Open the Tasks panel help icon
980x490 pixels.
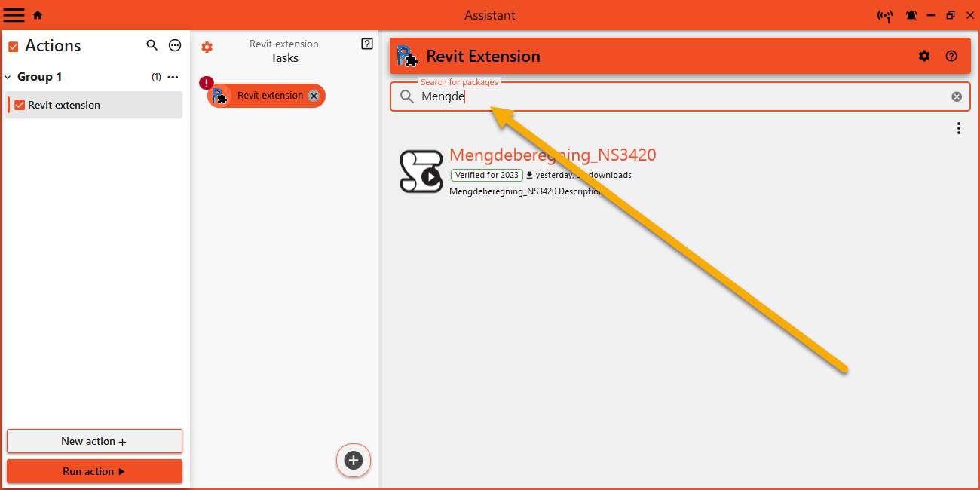[x=367, y=44]
